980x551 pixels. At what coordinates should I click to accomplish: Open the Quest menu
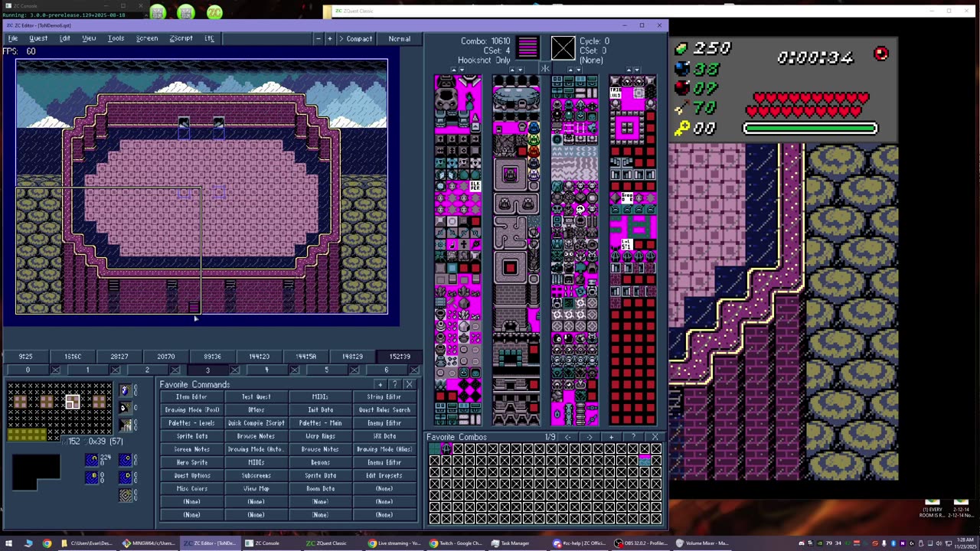tap(38, 38)
